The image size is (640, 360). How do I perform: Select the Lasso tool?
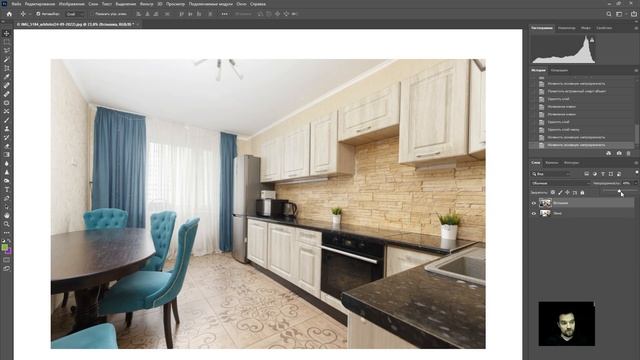7,51
